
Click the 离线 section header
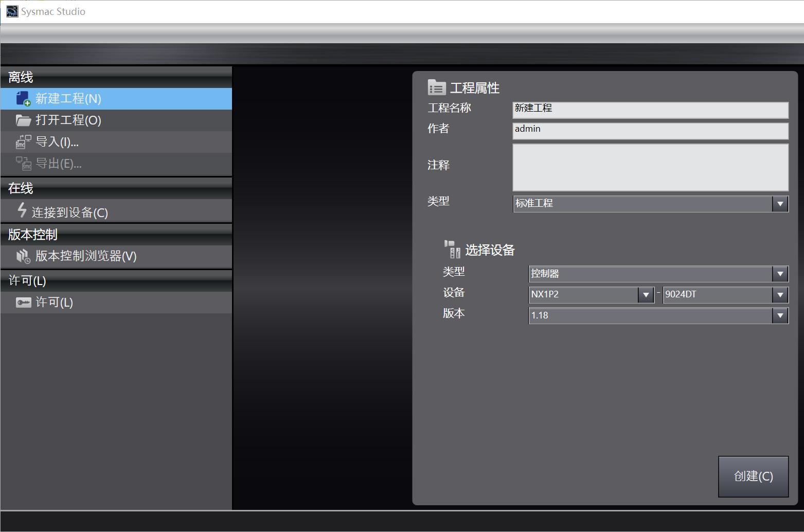pyautogui.click(x=116, y=77)
